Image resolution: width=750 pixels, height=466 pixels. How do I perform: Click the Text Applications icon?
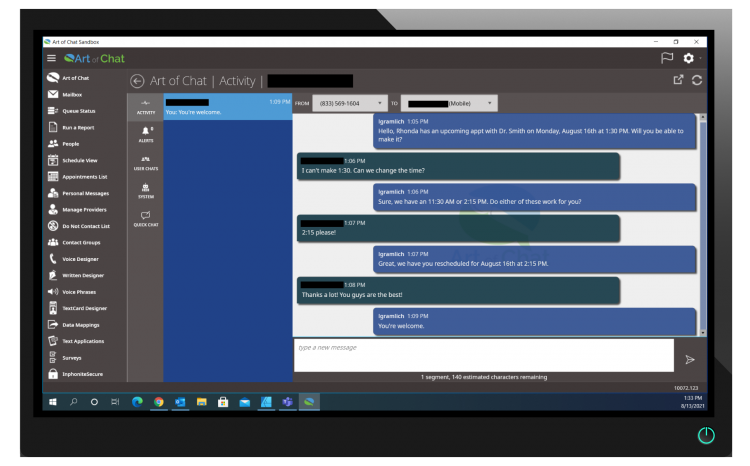click(x=53, y=341)
